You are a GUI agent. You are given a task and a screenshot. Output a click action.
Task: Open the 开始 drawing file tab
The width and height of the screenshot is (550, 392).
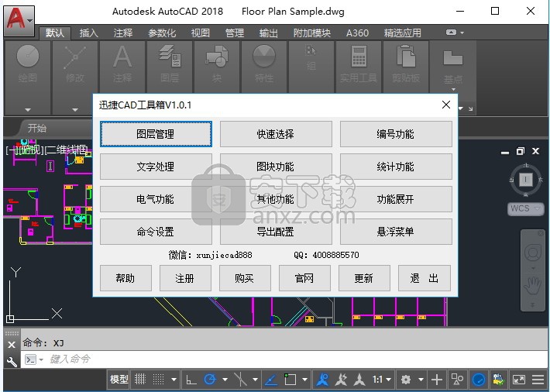(x=37, y=128)
